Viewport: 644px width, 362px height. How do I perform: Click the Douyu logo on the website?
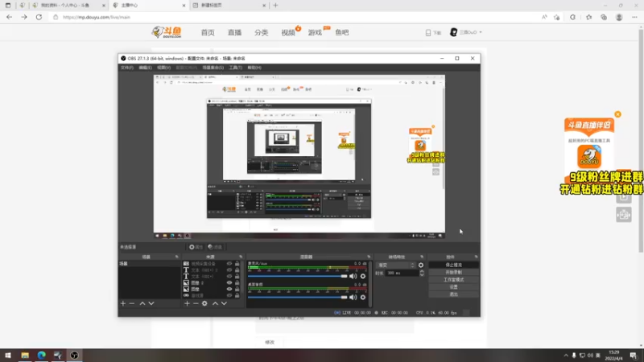pyautogui.click(x=167, y=32)
